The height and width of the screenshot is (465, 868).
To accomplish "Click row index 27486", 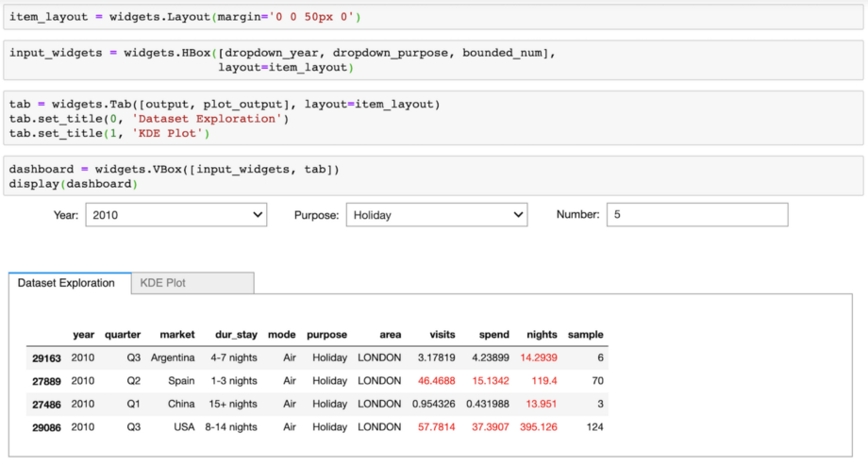I will pos(46,404).
